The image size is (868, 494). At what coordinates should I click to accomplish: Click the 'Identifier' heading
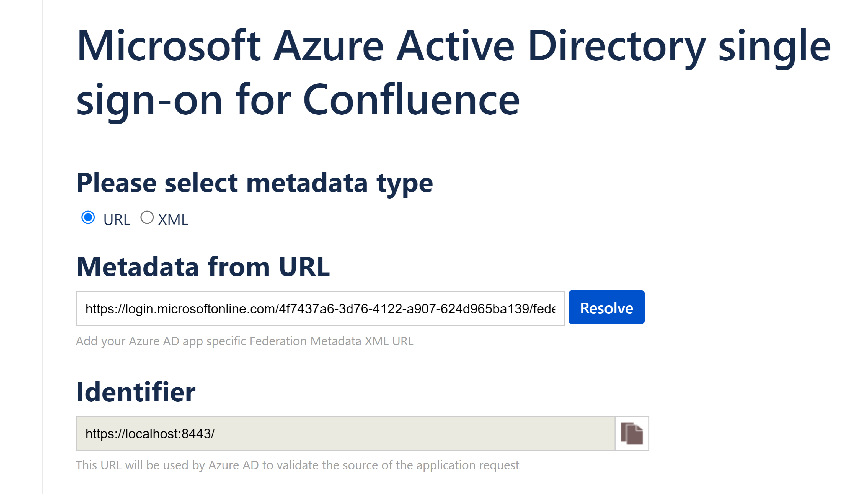click(136, 392)
